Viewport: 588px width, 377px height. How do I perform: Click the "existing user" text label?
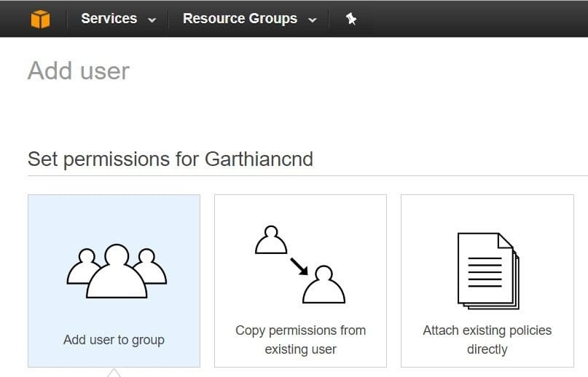pos(300,349)
